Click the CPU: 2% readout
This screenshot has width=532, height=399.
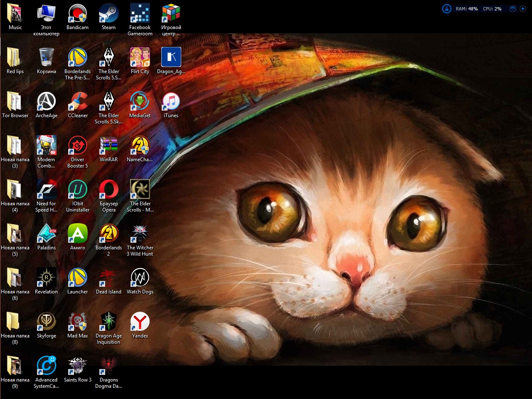coord(492,9)
